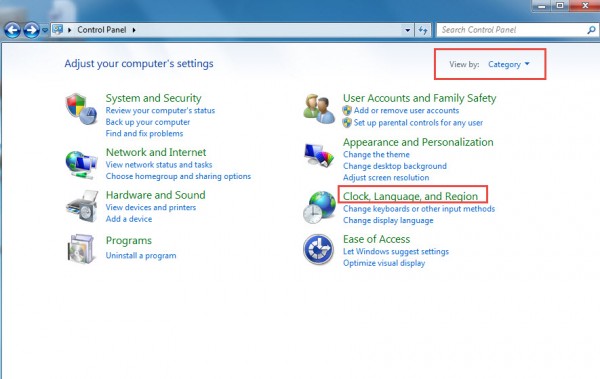Screen dimensions: 600x379
Task: Open Back up your computer
Action: (x=148, y=122)
